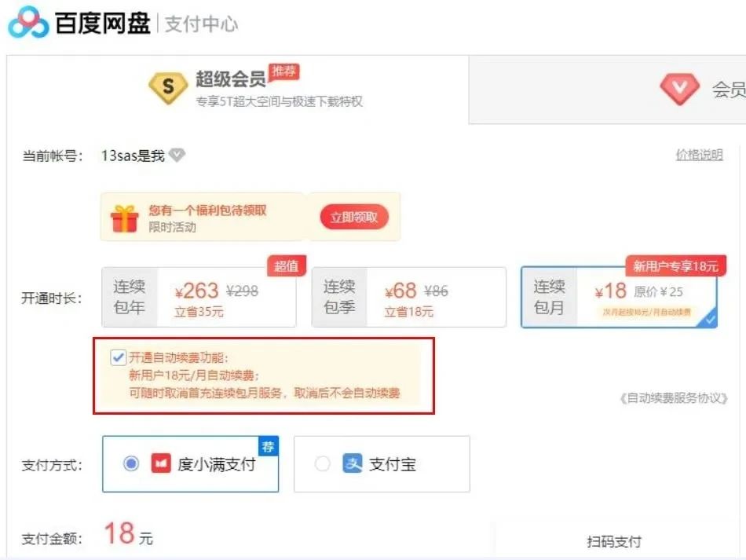The image size is (746, 560).
Task: Click the gold S super member icon
Action: [168, 88]
